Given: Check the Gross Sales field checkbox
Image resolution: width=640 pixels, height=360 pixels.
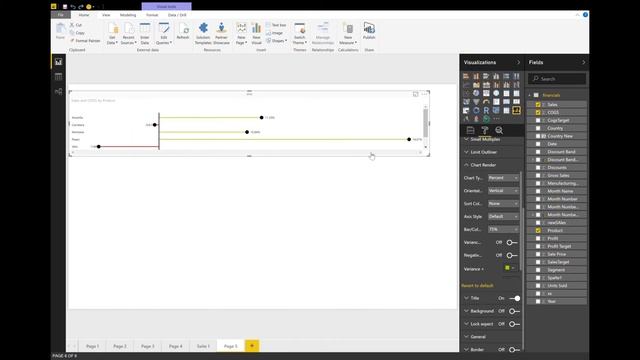Looking at the screenshot, I should coord(538,176).
